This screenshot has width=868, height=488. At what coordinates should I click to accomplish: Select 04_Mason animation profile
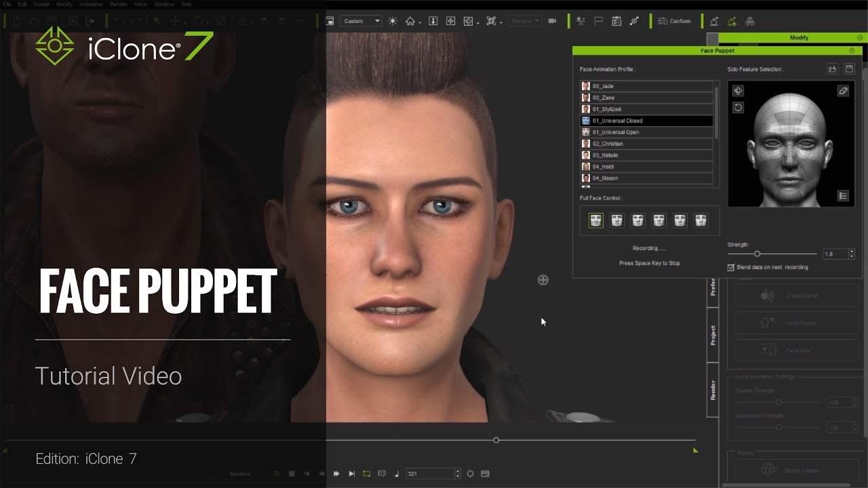pyautogui.click(x=647, y=178)
